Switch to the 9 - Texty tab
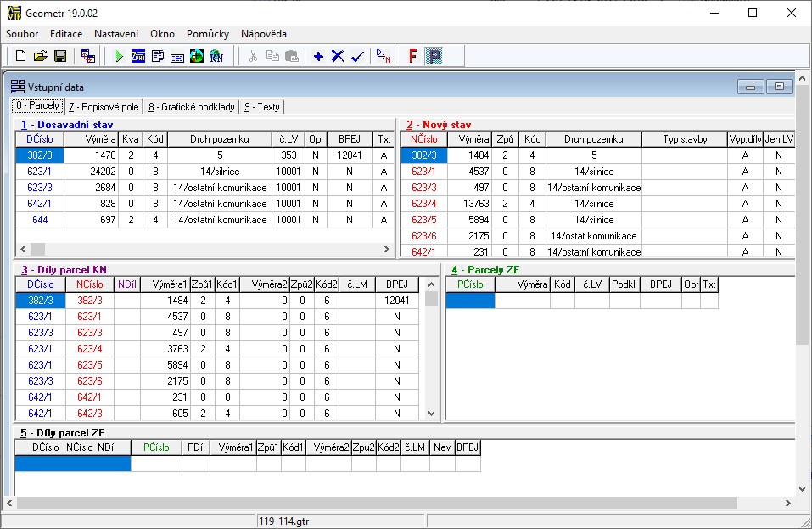This screenshot has height=529, width=812. tap(262, 107)
